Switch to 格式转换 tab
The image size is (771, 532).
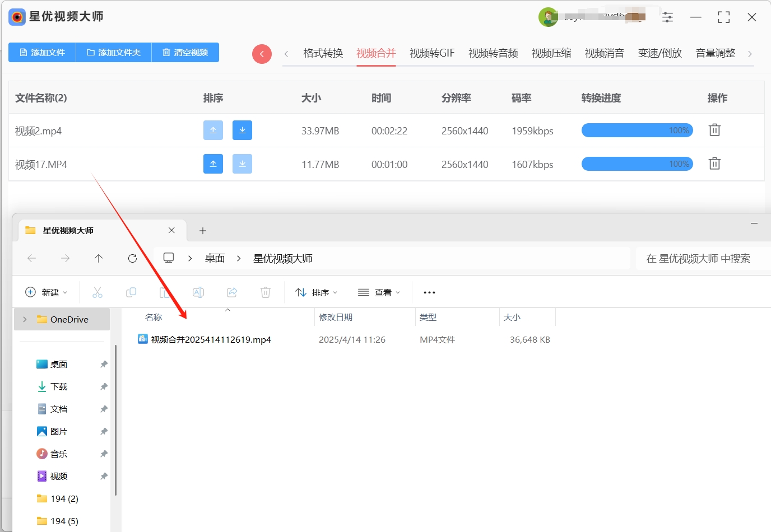click(323, 53)
